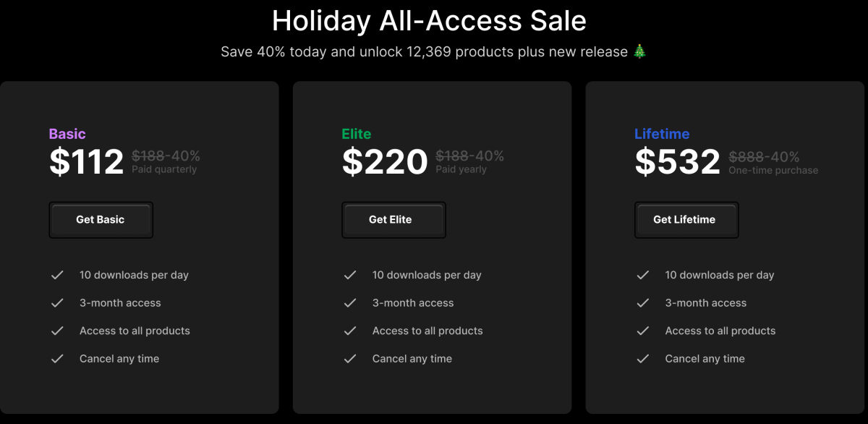Viewport: 868px width, 424px height.
Task: Click the Get Basic button
Action: (x=101, y=220)
